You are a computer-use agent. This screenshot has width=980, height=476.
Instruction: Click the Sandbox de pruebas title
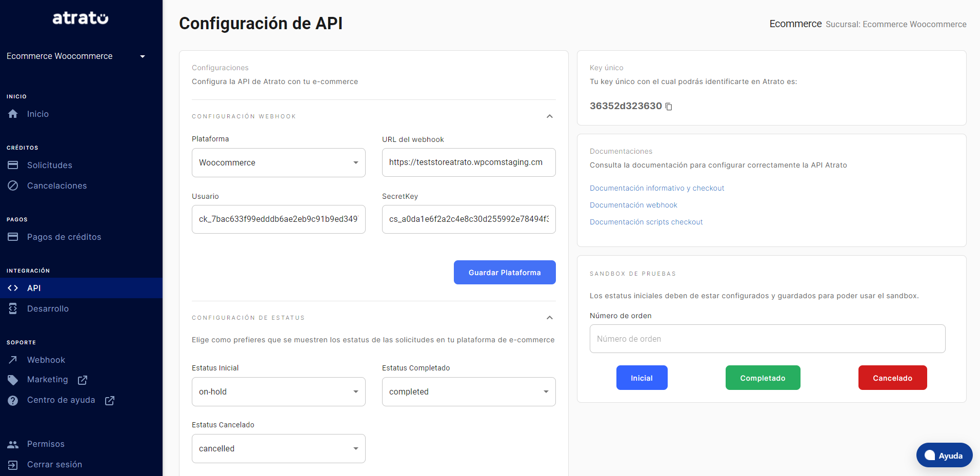click(x=633, y=274)
